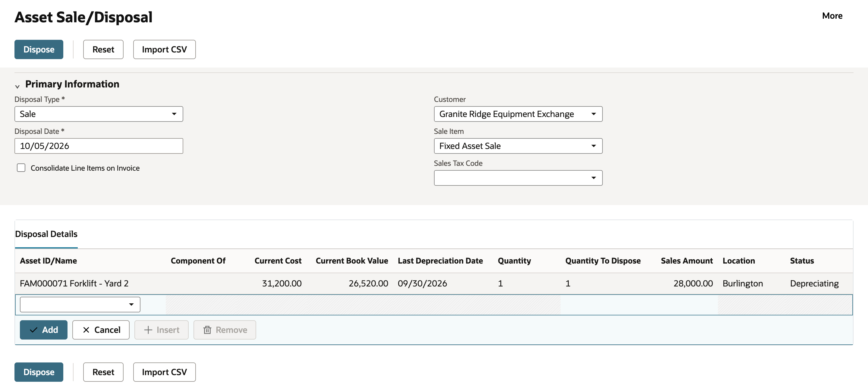The width and height of the screenshot is (868, 392).
Task: Click the Quantity To Dispose column header
Action: coord(603,261)
